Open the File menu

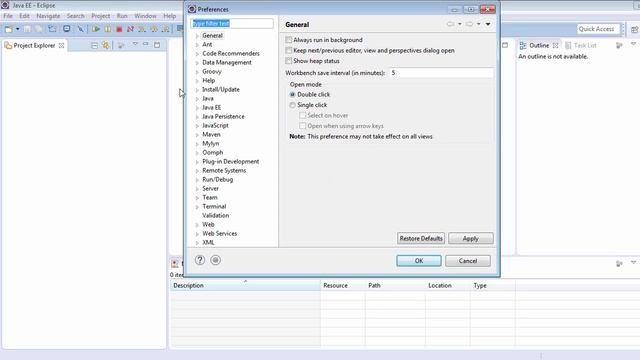pos(8,16)
